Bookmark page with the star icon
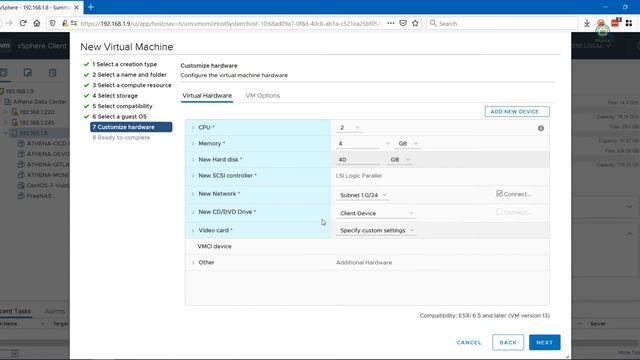Image resolution: width=640 pixels, height=360 pixels. 415,23
